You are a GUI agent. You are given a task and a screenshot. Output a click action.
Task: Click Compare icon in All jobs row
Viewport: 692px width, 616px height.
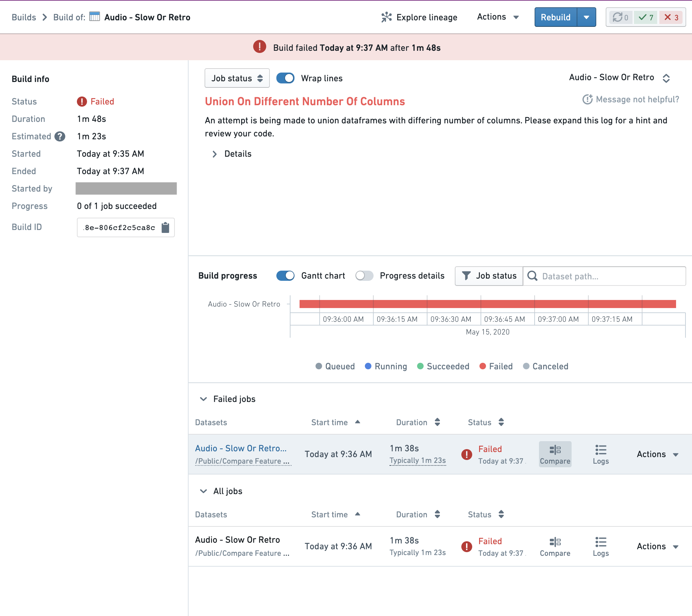(555, 546)
